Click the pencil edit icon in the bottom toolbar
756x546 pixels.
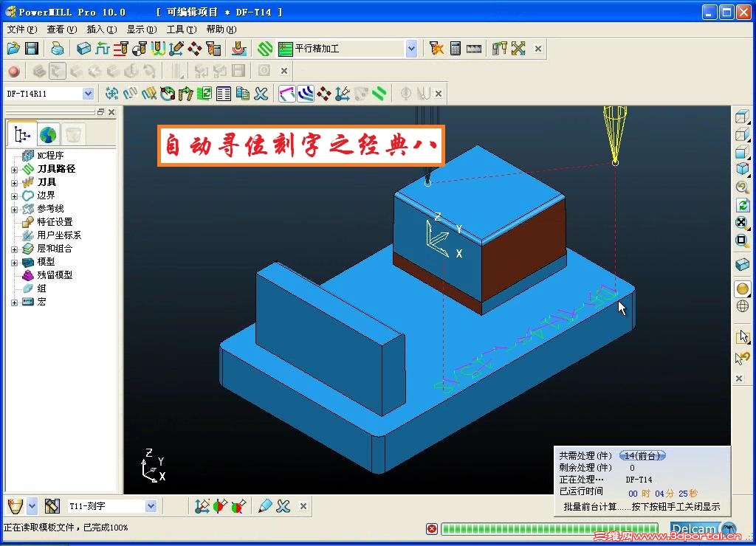tap(265, 506)
